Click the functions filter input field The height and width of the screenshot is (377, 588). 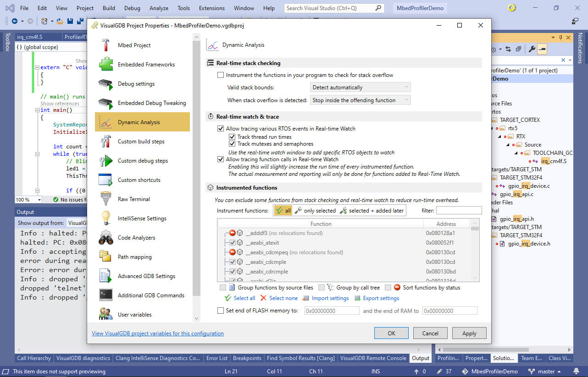tap(459, 210)
